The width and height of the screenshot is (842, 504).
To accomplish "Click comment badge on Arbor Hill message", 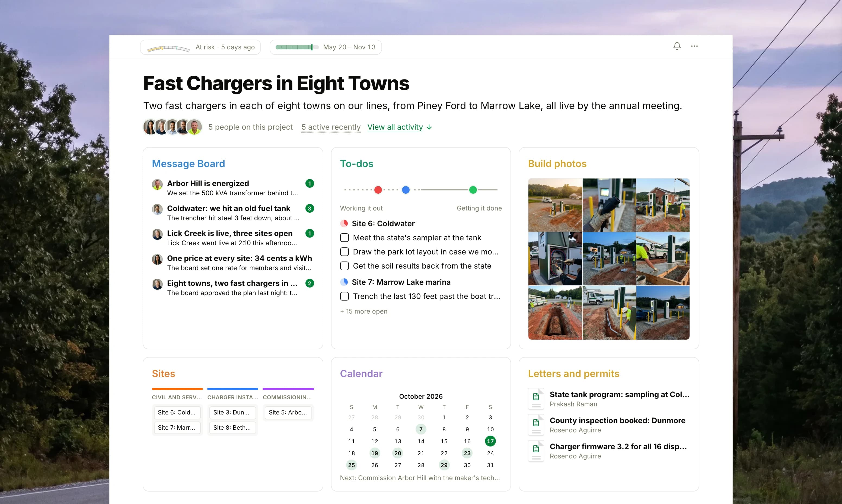I will point(309,183).
